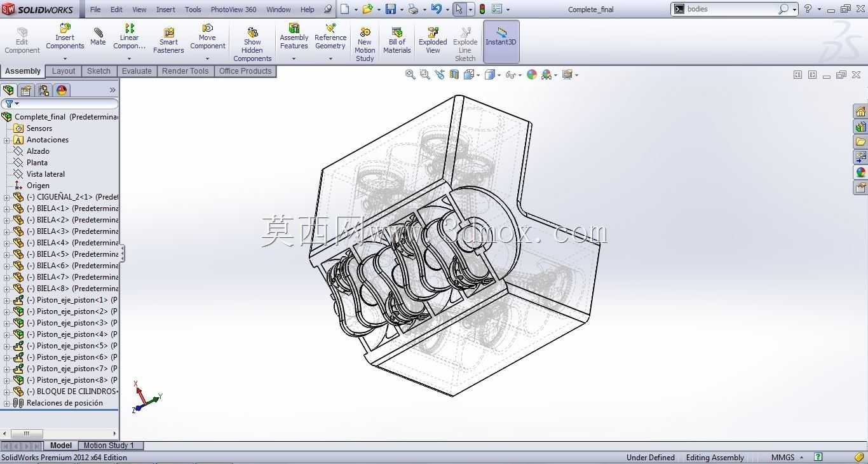Screen dimensions: 868x464
Task: Open the Tools menu
Action: click(193, 10)
